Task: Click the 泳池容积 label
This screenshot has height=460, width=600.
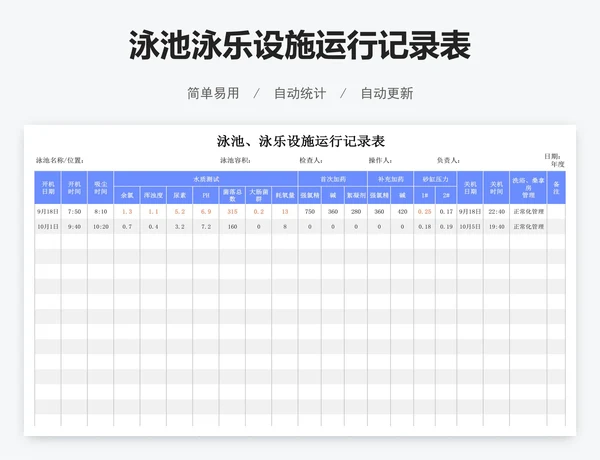Action: [235, 160]
